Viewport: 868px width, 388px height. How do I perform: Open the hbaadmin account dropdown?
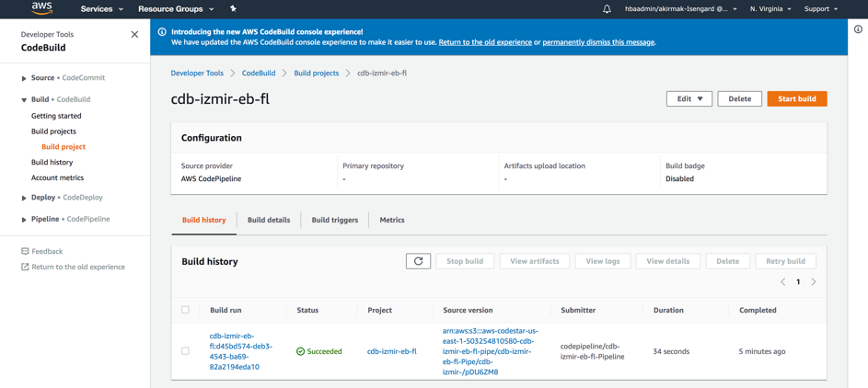(x=680, y=9)
